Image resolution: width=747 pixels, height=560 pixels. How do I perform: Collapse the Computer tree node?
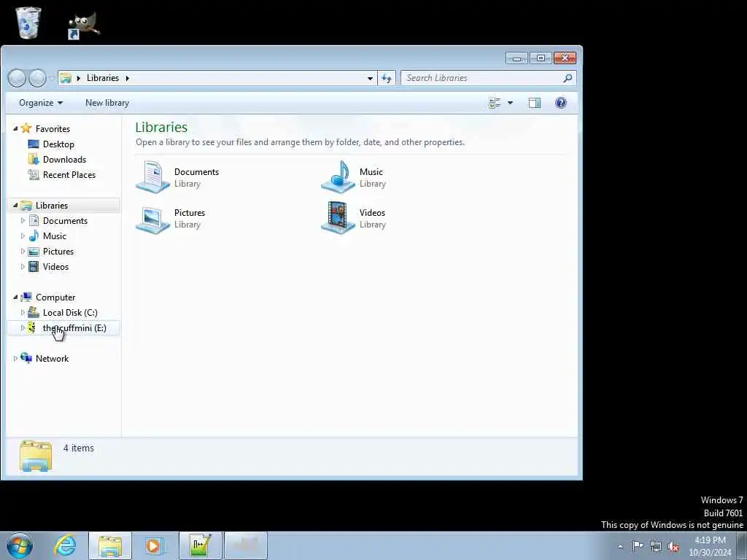coord(15,297)
